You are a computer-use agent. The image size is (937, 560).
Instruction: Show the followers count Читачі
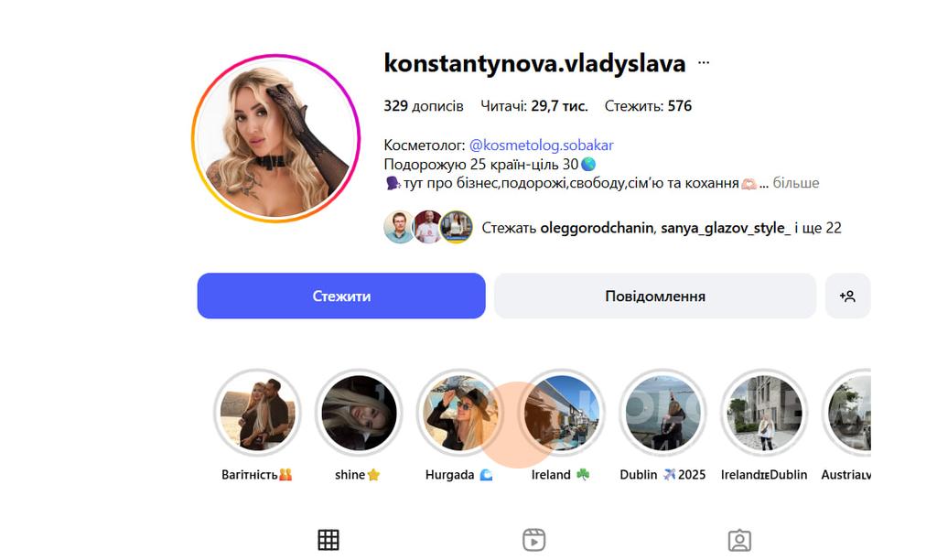click(x=534, y=106)
